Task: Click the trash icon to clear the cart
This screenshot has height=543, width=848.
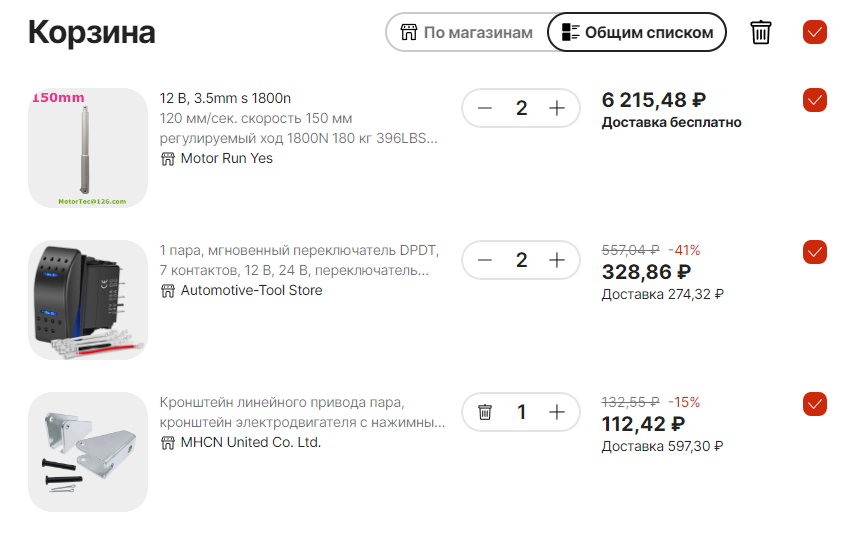Action: pos(761,32)
